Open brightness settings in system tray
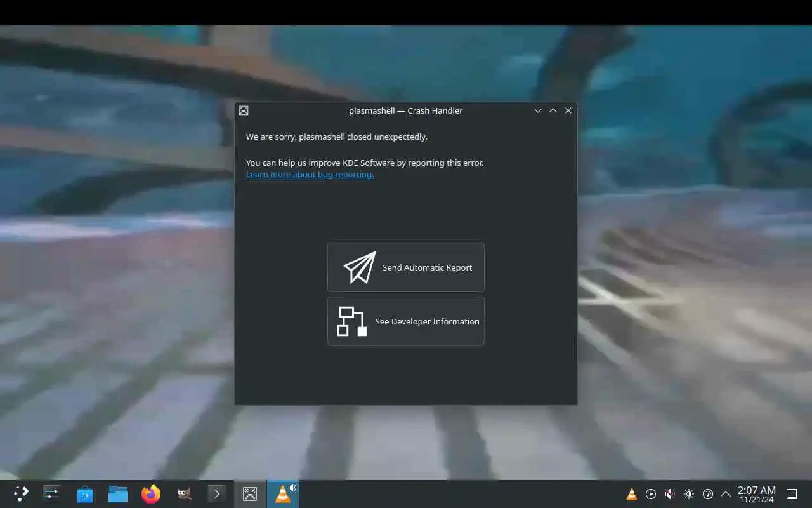Viewport: 812px width, 508px height. click(689, 494)
